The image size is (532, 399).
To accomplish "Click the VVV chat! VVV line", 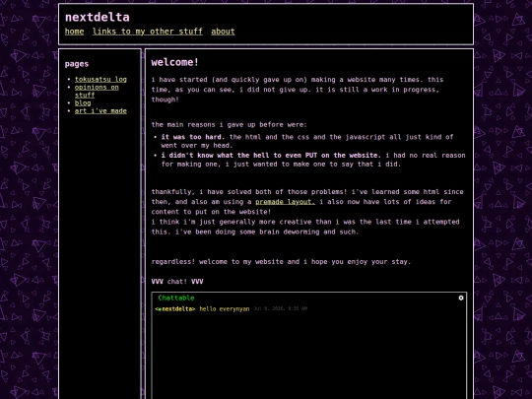I will coord(177,282).
